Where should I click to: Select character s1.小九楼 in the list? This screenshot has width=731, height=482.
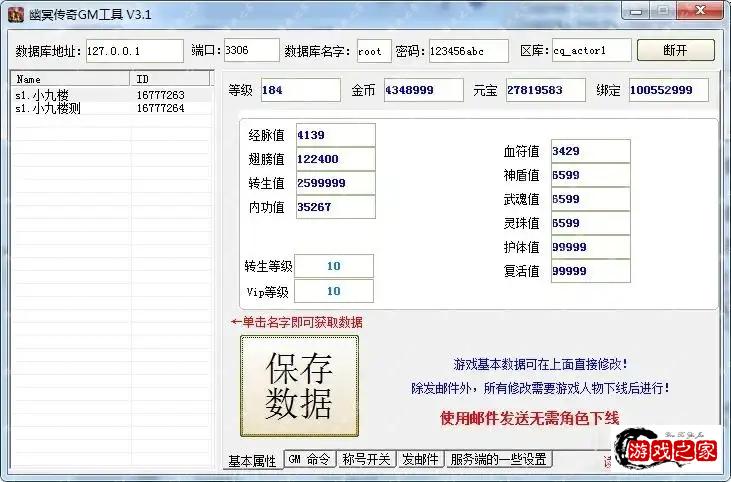42,95
